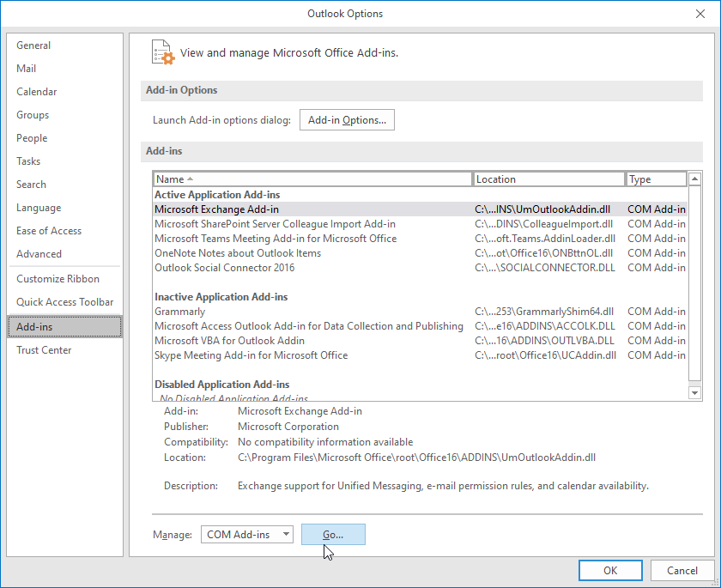Click the Go button
721x588 pixels.
click(333, 534)
